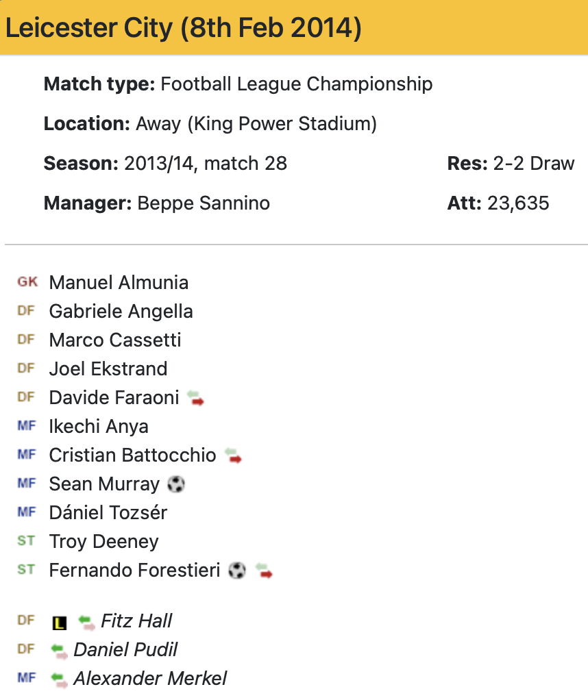This screenshot has width=588, height=700.
Task: Click the substituted-off icon beside Davide Faraoni
Action: (x=195, y=398)
